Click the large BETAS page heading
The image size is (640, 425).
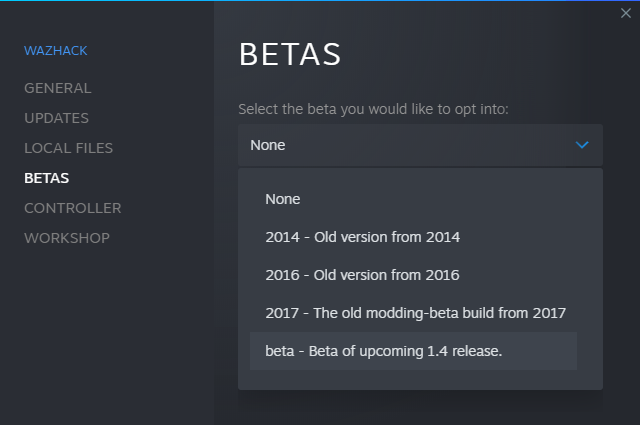[x=290, y=54]
